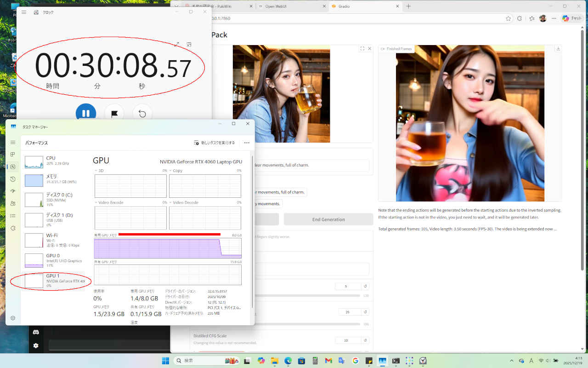Record a lap with the flag button
This screenshot has width=588, height=368.
[114, 114]
